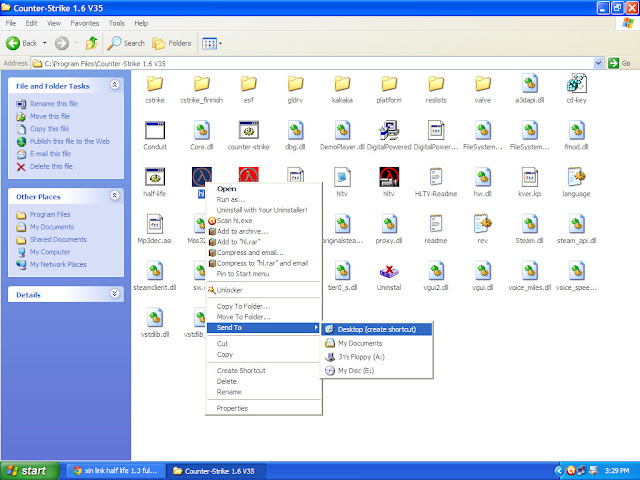
Task: Select the a3dapi.dll file icon
Action: 530,84
